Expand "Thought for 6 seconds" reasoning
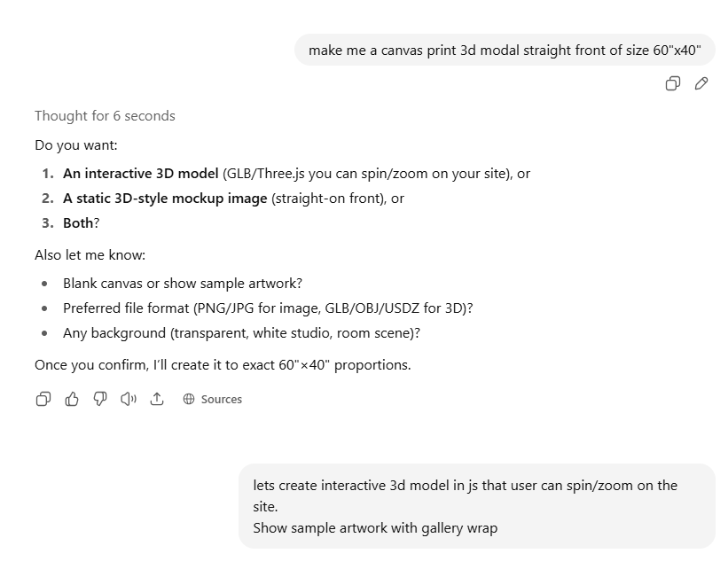The image size is (728, 569). click(105, 116)
